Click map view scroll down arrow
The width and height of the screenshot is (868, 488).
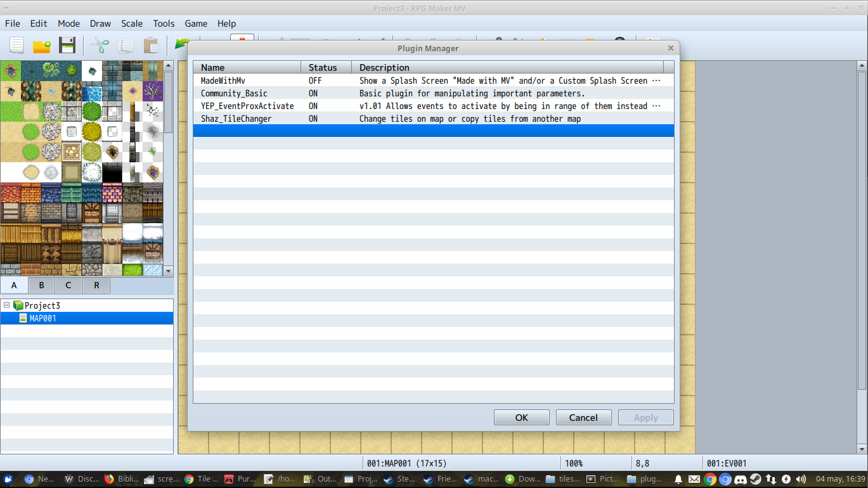tap(861, 449)
